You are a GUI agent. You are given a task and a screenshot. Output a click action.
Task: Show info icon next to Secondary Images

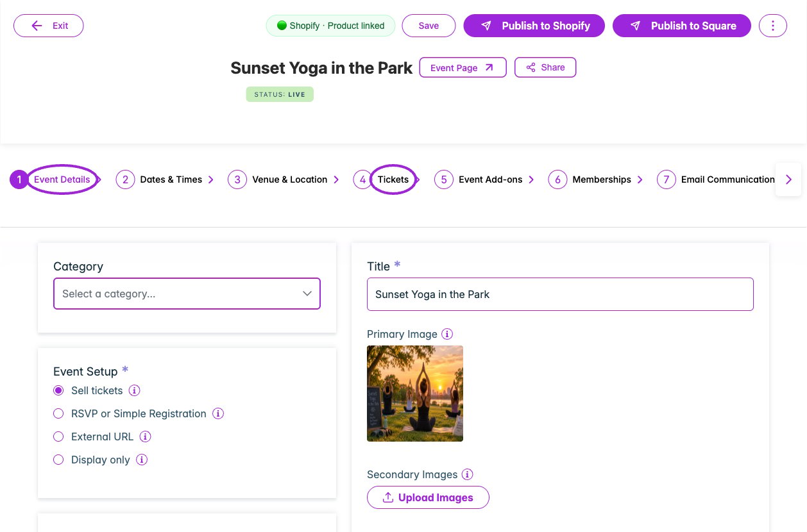point(467,474)
